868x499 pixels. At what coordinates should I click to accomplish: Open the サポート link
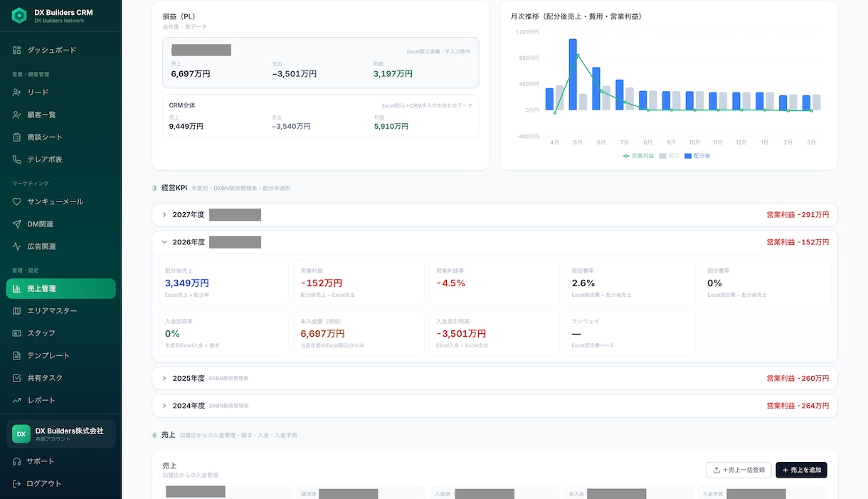60,461
